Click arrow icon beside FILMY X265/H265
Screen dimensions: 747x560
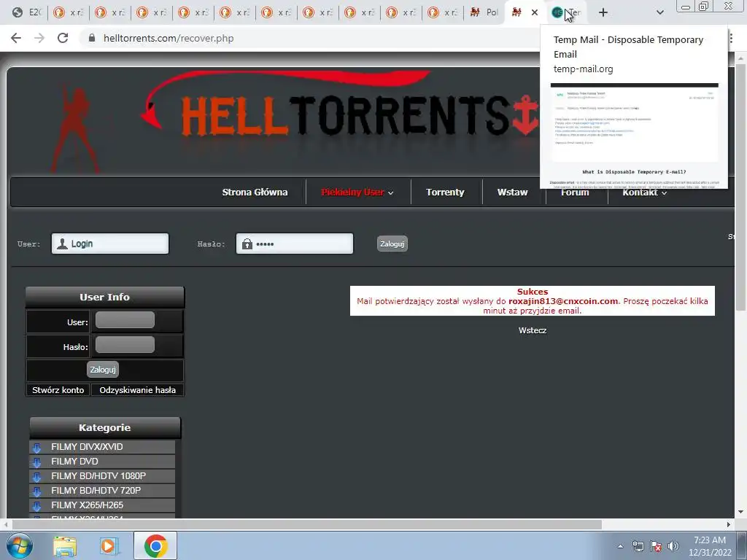(36, 506)
